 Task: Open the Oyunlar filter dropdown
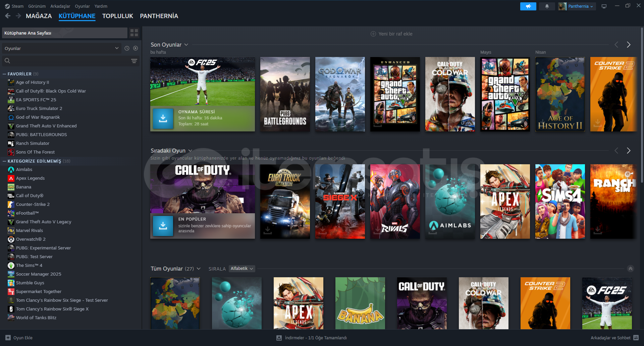[x=62, y=48]
